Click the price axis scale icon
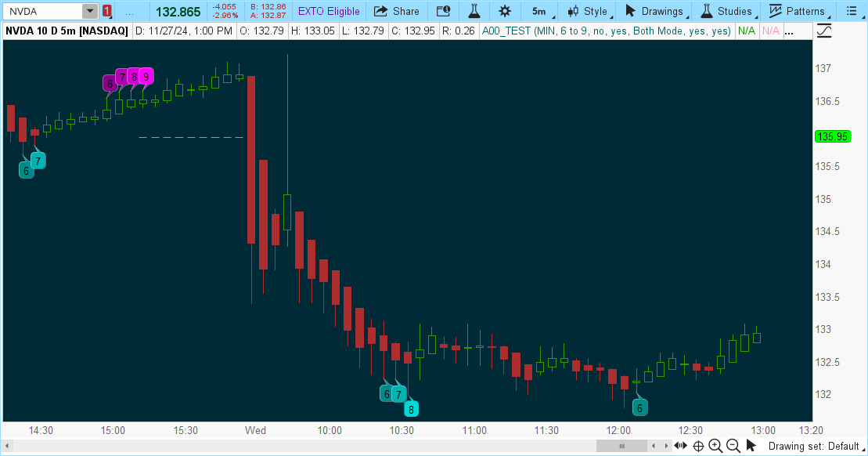 coord(823,31)
